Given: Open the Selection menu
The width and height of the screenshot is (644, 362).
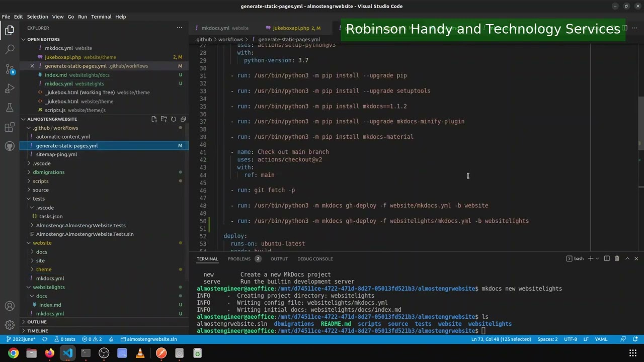Looking at the screenshot, I should [37, 17].
